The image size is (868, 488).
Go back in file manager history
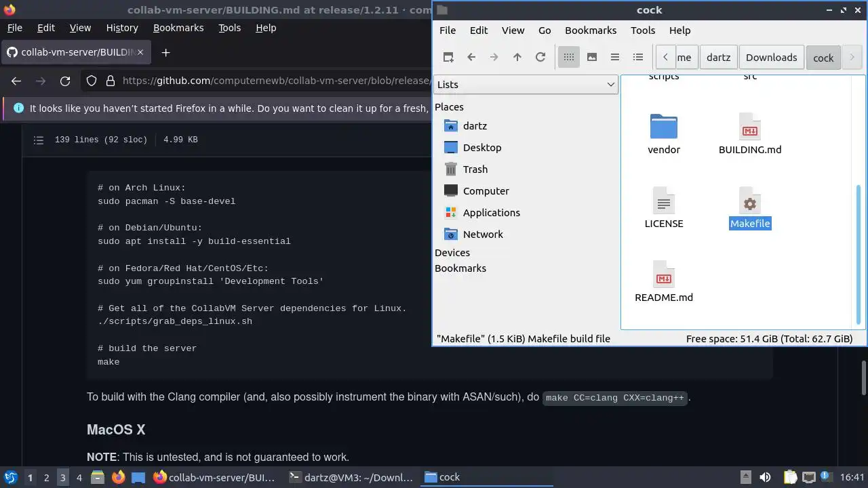click(471, 58)
